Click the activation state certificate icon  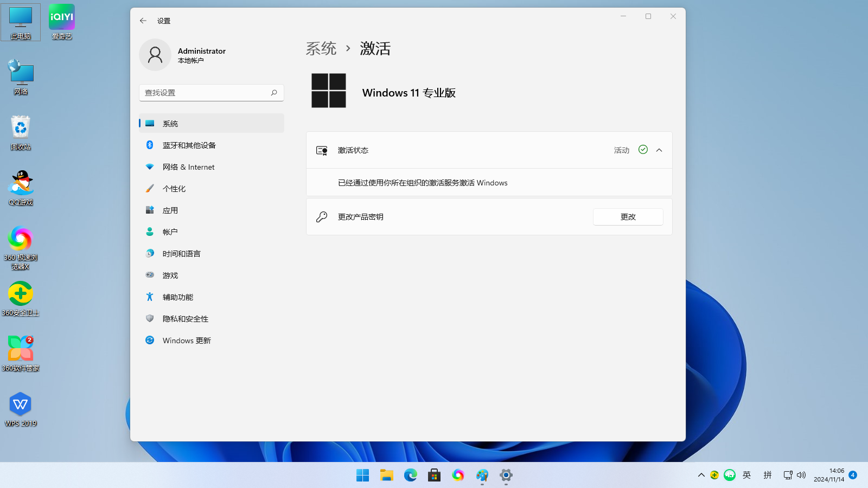(x=322, y=150)
